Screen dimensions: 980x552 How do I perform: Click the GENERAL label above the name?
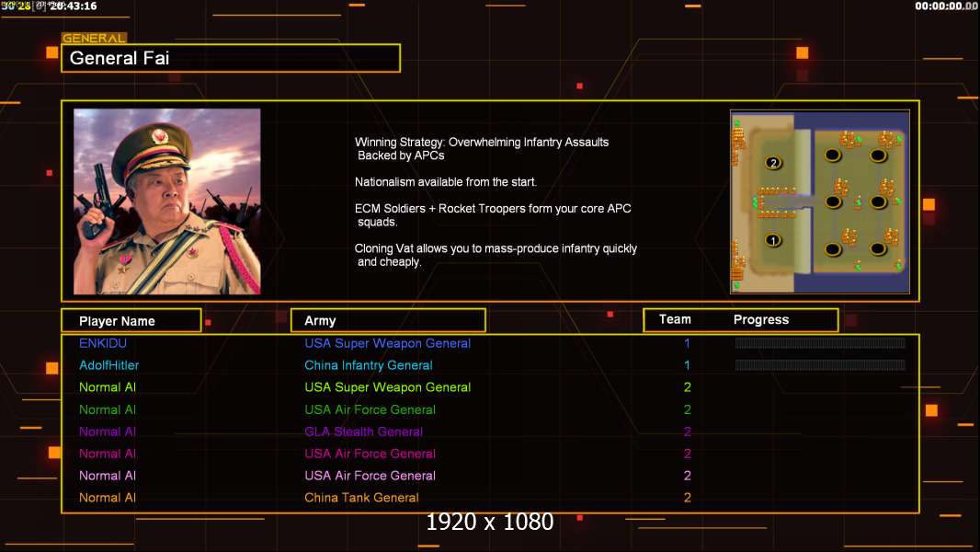(94, 38)
